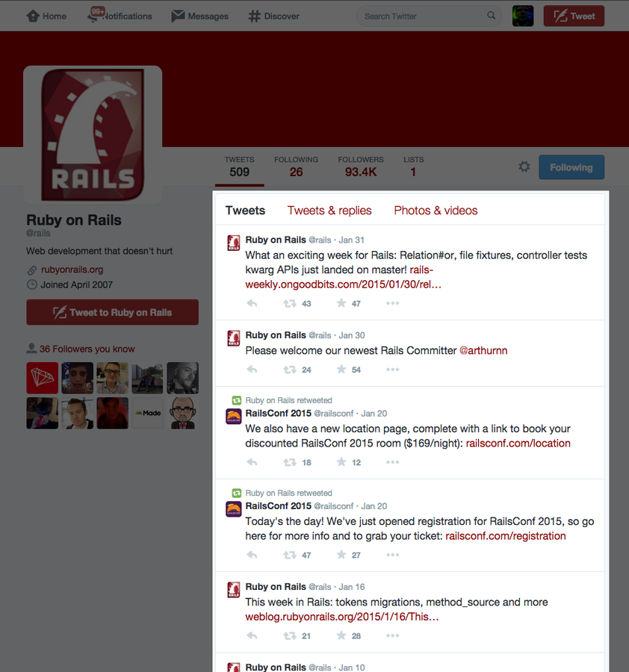Image resolution: width=629 pixels, height=672 pixels.
Task: Open RailsConf 2015 avatar on location tweet
Action: (234, 416)
